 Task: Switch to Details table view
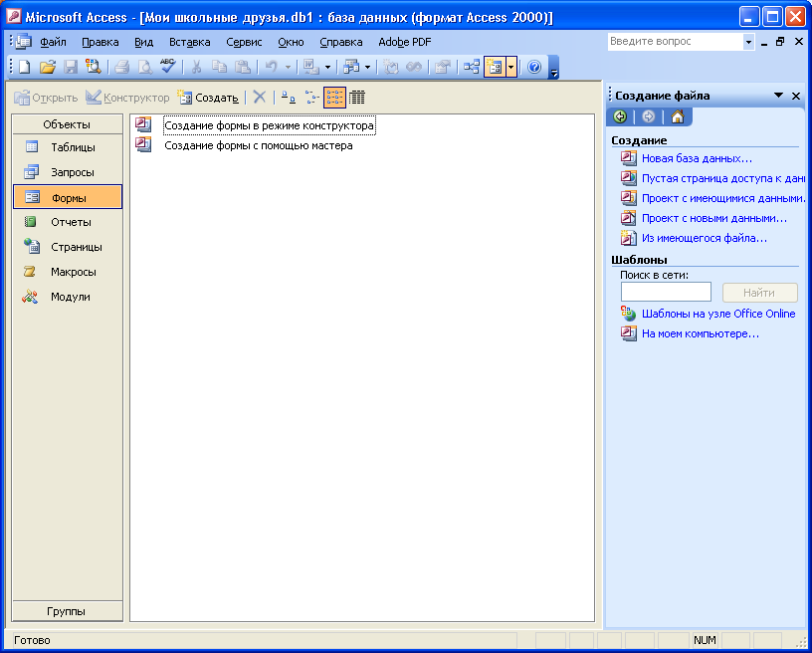click(x=357, y=97)
